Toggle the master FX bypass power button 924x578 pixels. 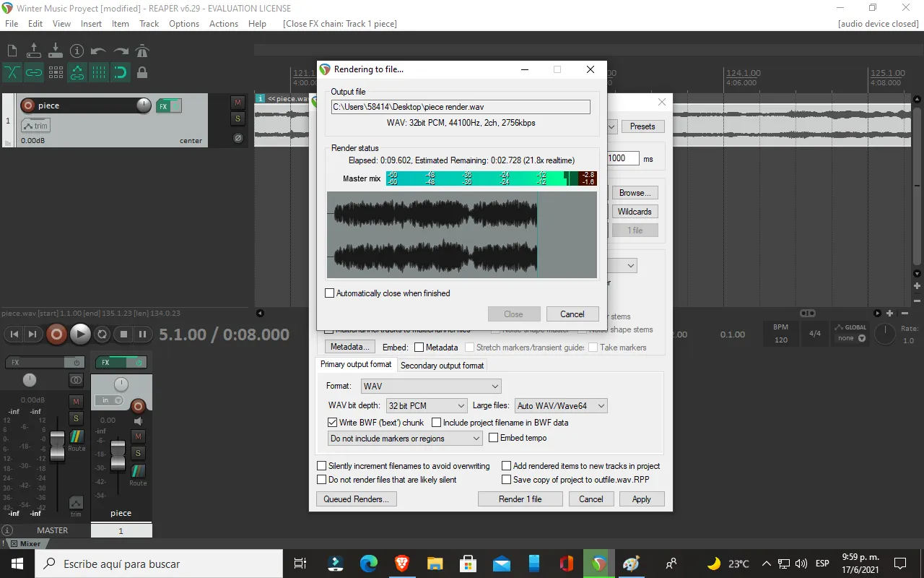pyautogui.click(x=77, y=362)
